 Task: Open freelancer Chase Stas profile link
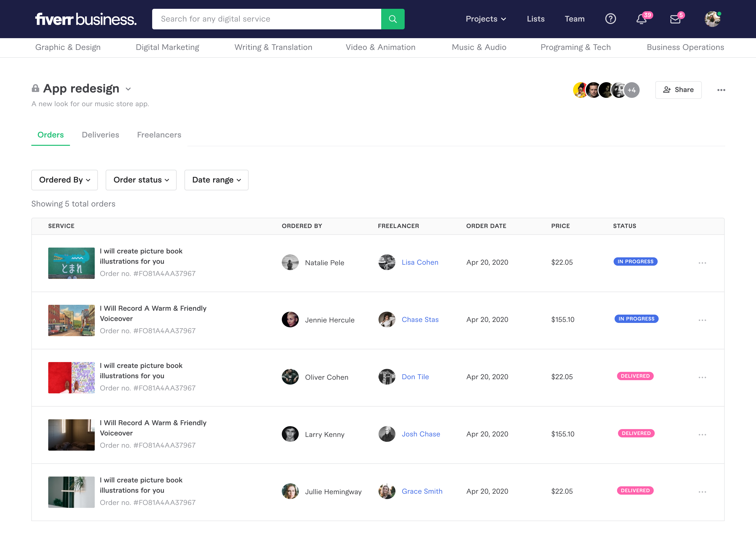coord(420,320)
